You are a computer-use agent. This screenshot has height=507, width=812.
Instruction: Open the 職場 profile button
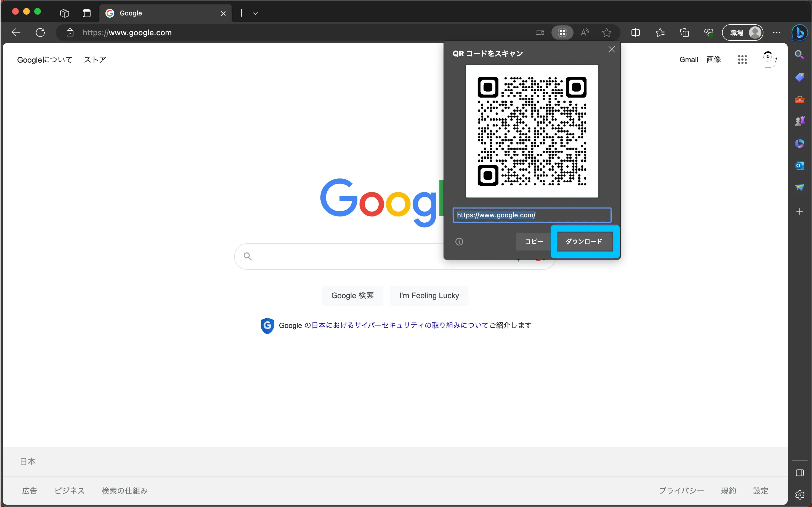pyautogui.click(x=742, y=33)
